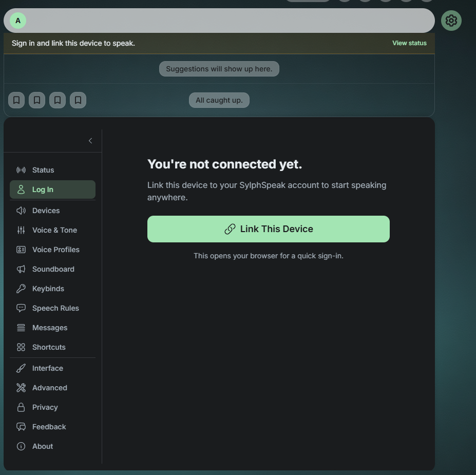Image resolution: width=476 pixels, height=475 pixels.
Task: Go to the Interface settings
Action: [52, 368]
